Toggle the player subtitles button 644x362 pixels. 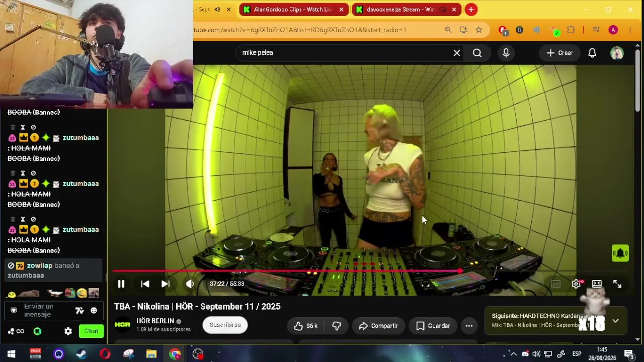coord(555,284)
